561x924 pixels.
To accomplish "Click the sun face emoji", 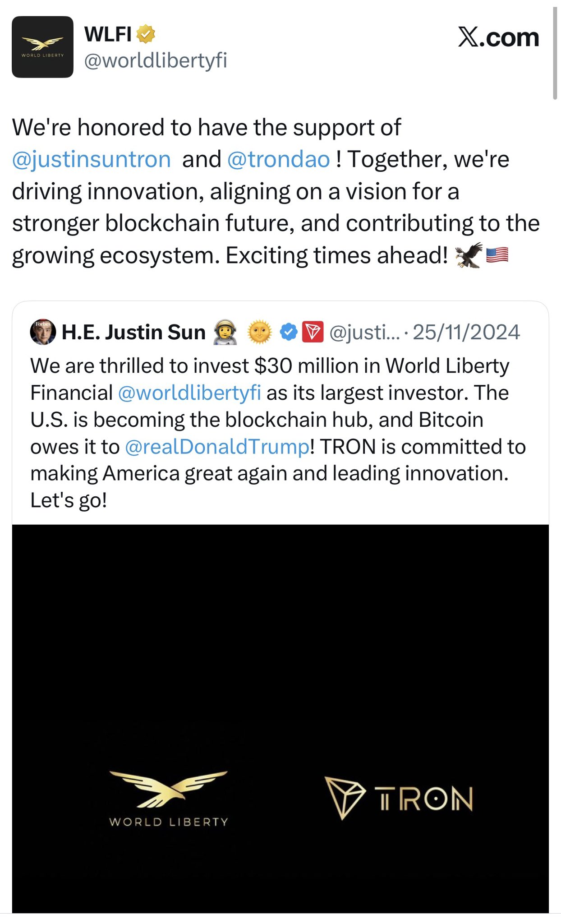I will click(259, 332).
